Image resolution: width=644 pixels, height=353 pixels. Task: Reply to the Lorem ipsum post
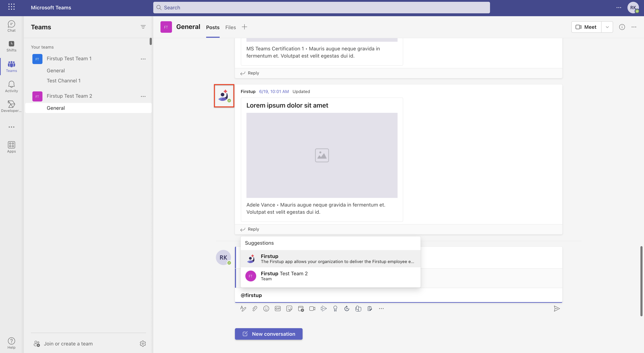[x=250, y=229]
